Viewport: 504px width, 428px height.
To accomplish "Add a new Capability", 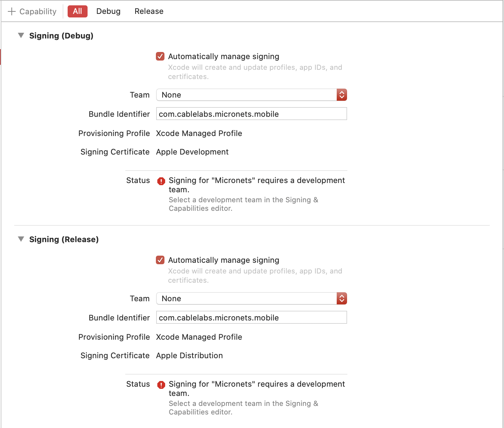I will click(32, 11).
